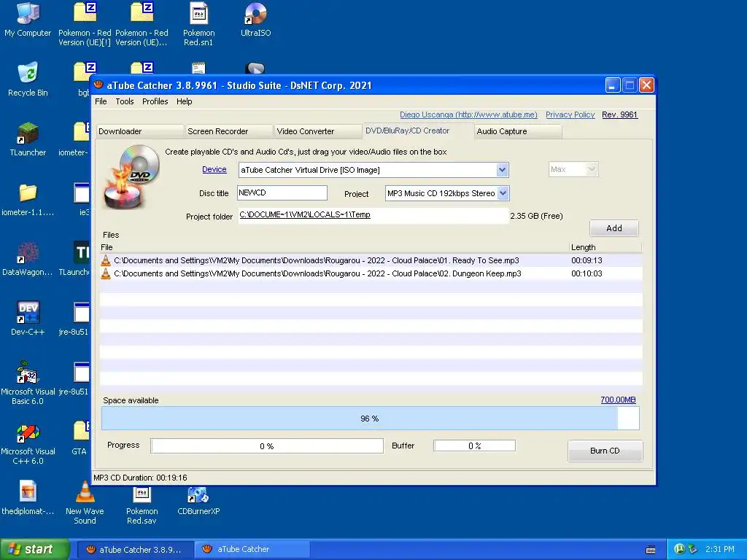Select the DVD/BluRay/CD Creator tab
747x560 pixels.
click(x=418, y=131)
